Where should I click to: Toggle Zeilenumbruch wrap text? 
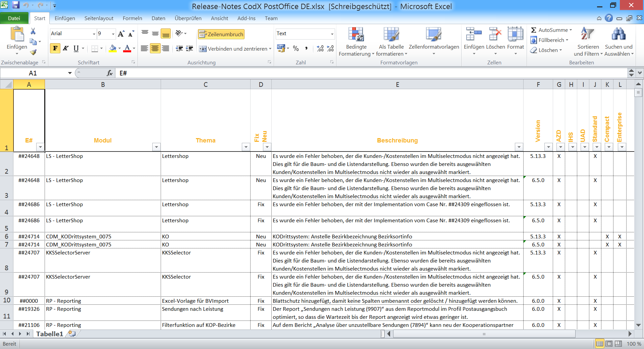point(221,34)
